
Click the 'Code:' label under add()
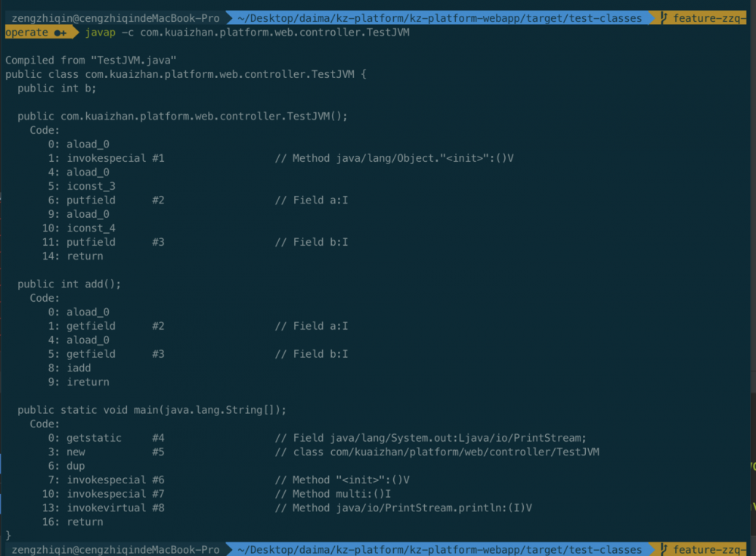pos(45,298)
